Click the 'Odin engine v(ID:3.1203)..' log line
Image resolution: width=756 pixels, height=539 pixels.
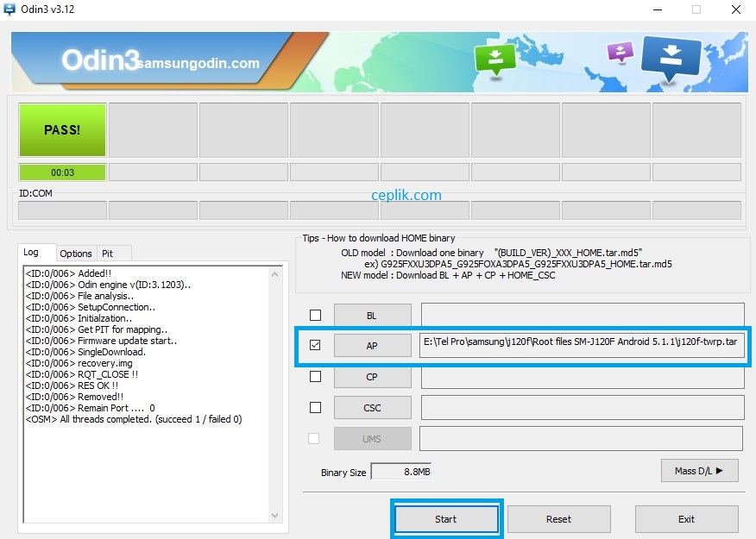tap(108, 285)
